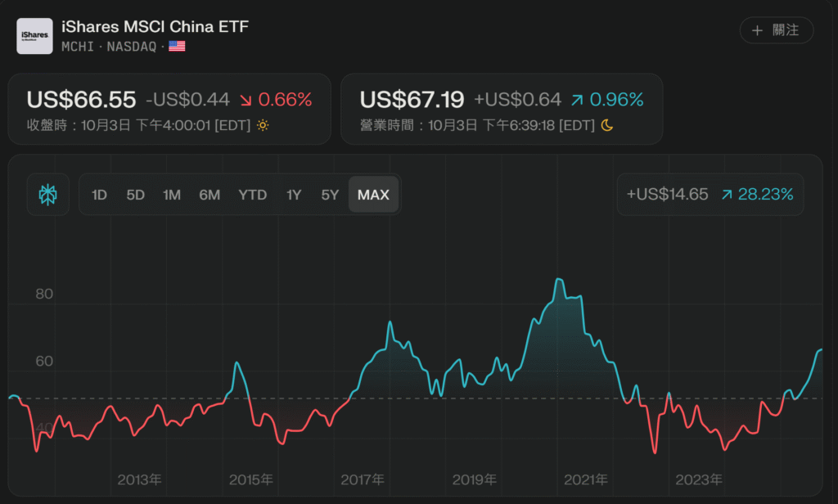The height and width of the screenshot is (504, 838).
Task: Click the moon after-hours icon
Action: pos(607,125)
